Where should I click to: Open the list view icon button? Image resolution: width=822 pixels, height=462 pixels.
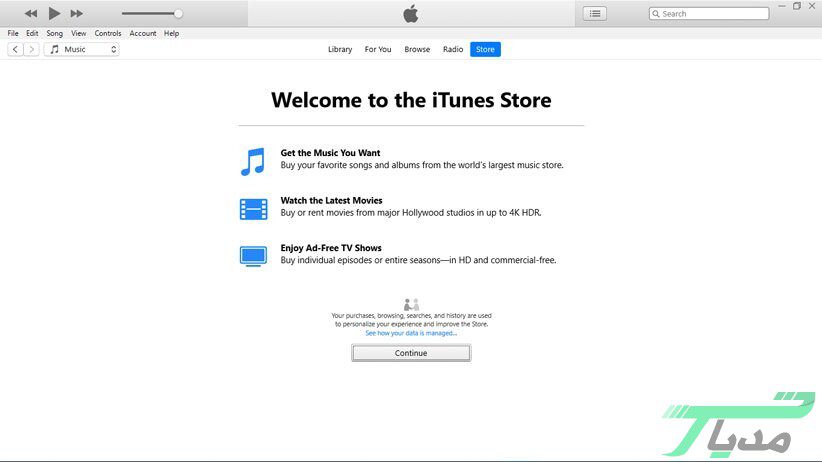tap(595, 14)
